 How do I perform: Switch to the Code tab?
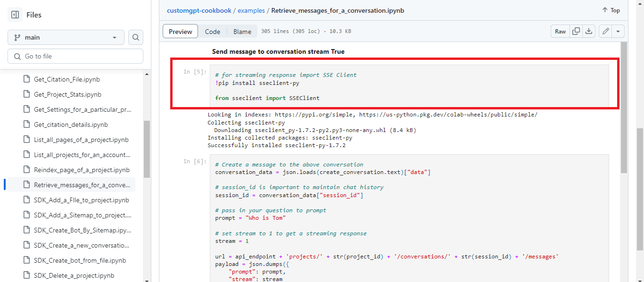click(x=212, y=31)
